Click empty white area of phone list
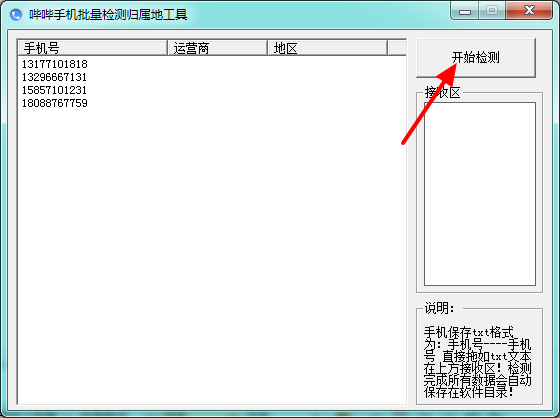This screenshot has width=560, height=418. click(211, 250)
